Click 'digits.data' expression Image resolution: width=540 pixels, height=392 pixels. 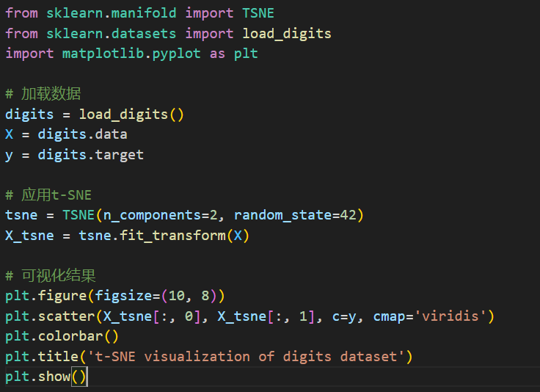point(82,134)
